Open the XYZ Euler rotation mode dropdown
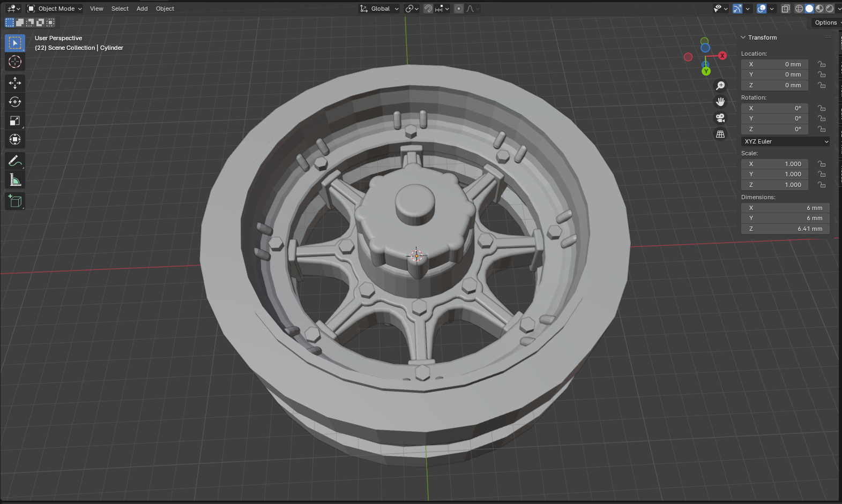Viewport: 842px width, 504px height. (x=786, y=141)
